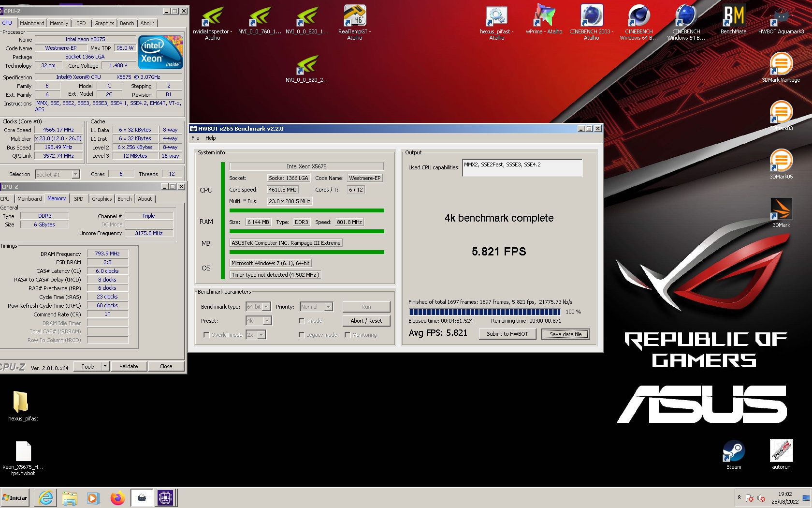Launch 3DMark Vantage shortcut
Image resolution: width=812 pixels, height=508 pixels.
tap(781, 68)
